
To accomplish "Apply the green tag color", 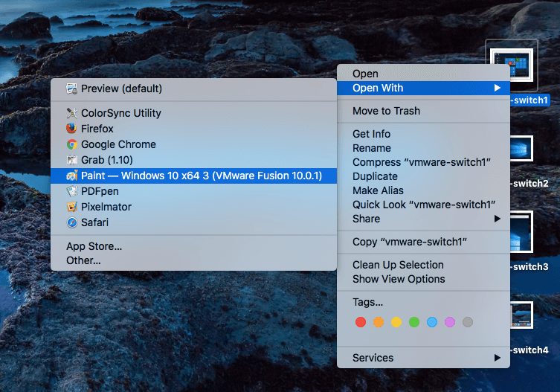I will pos(414,322).
